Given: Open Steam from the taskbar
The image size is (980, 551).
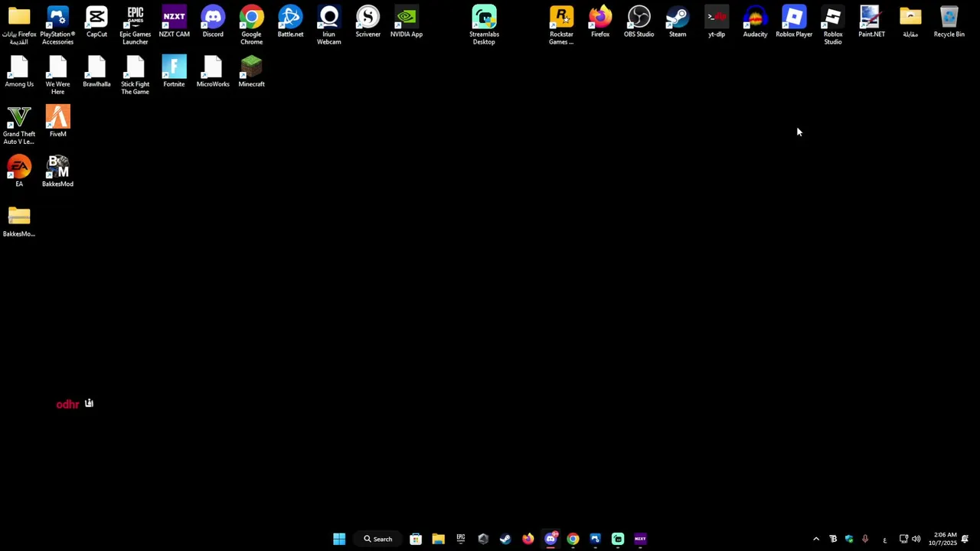Looking at the screenshot, I should (505, 539).
